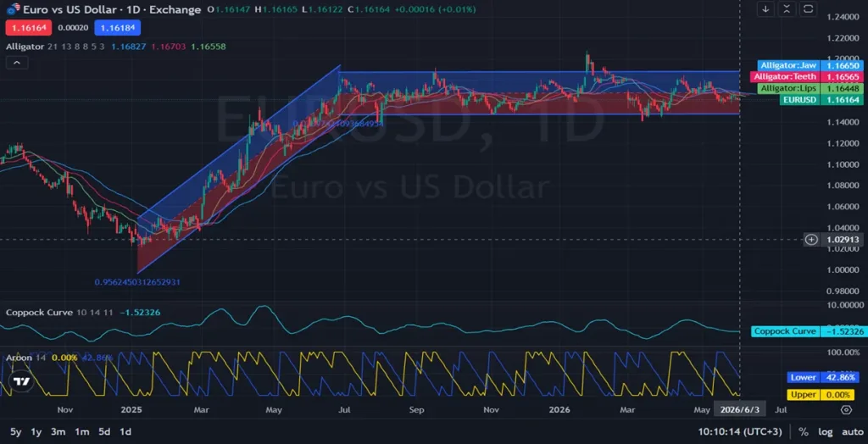Select the 5y time range
Viewport: 868px width, 444px height.
[16, 432]
